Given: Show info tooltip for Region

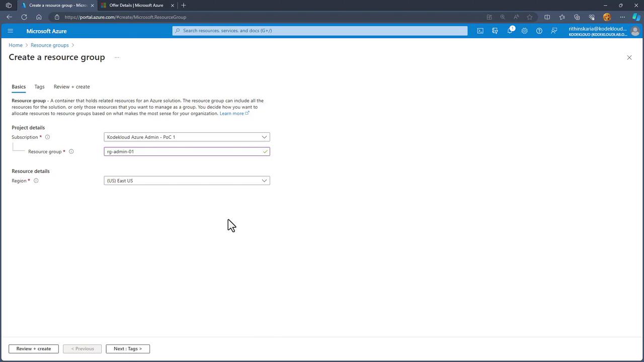Looking at the screenshot, I should pyautogui.click(x=36, y=180).
